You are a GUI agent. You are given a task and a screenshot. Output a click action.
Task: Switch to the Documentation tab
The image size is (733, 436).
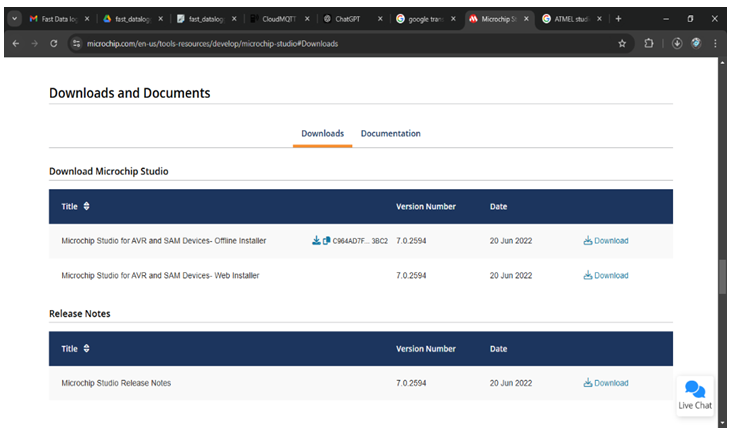(390, 134)
